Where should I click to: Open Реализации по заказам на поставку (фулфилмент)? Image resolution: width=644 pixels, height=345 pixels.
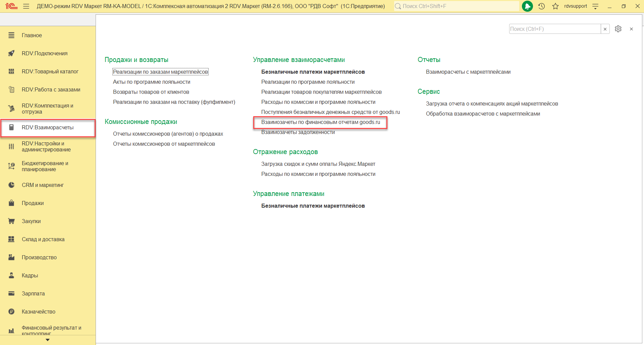[174, 102]
